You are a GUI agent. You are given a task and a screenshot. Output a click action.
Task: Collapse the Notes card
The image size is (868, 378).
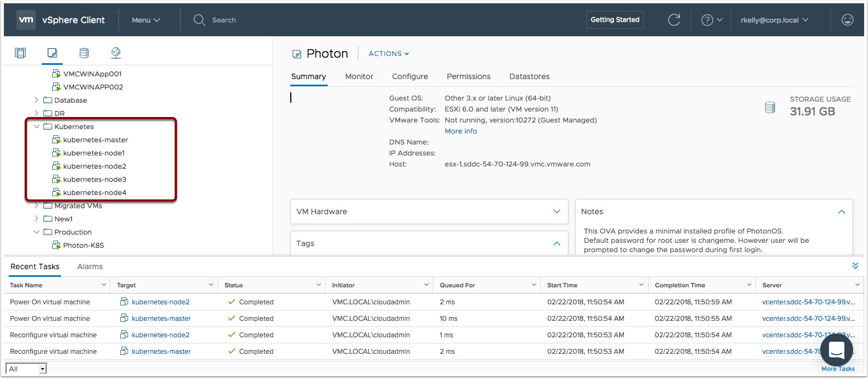[x=842, y=212]
